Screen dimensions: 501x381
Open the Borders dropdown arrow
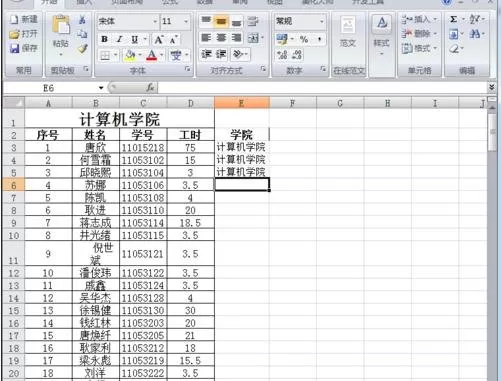coord(115,55)
